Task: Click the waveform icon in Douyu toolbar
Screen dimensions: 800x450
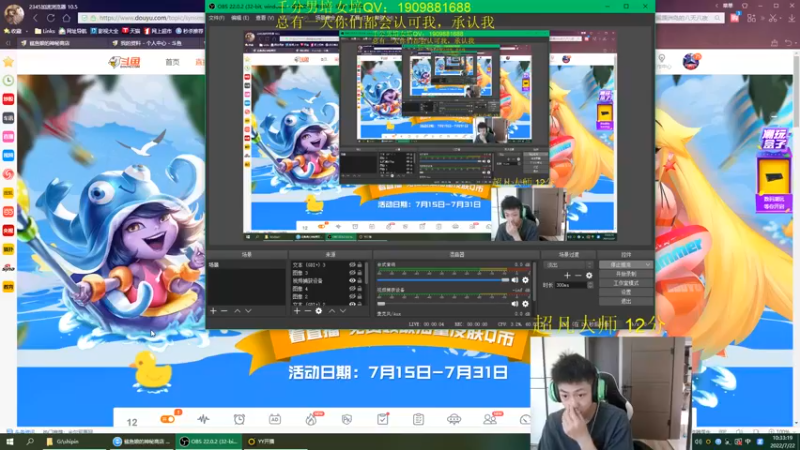Action: (x=203, y=419)
